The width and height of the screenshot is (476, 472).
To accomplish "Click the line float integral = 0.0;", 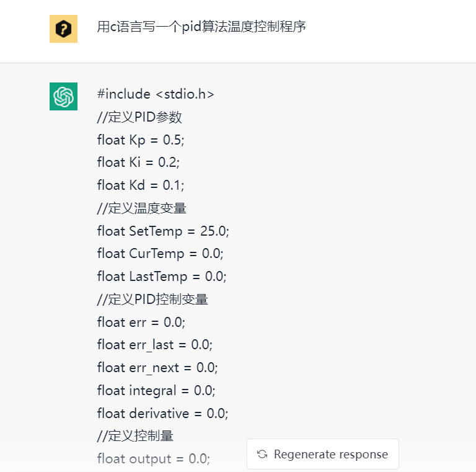I will [156, 390].
